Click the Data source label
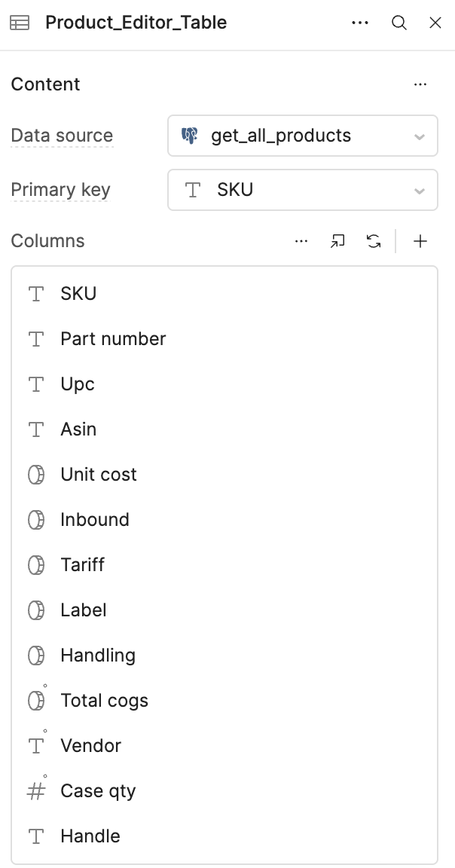 (x=62, y=136)
